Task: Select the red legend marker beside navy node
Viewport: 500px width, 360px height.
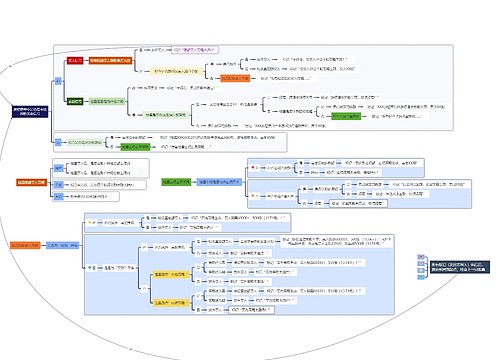Action: point(421,257)
